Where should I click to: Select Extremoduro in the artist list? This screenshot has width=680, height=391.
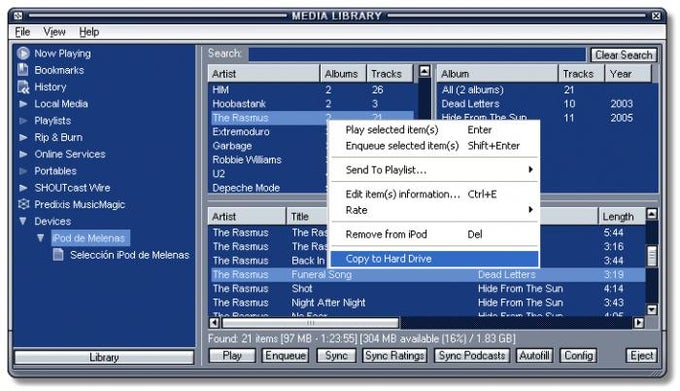click(268, 132)
